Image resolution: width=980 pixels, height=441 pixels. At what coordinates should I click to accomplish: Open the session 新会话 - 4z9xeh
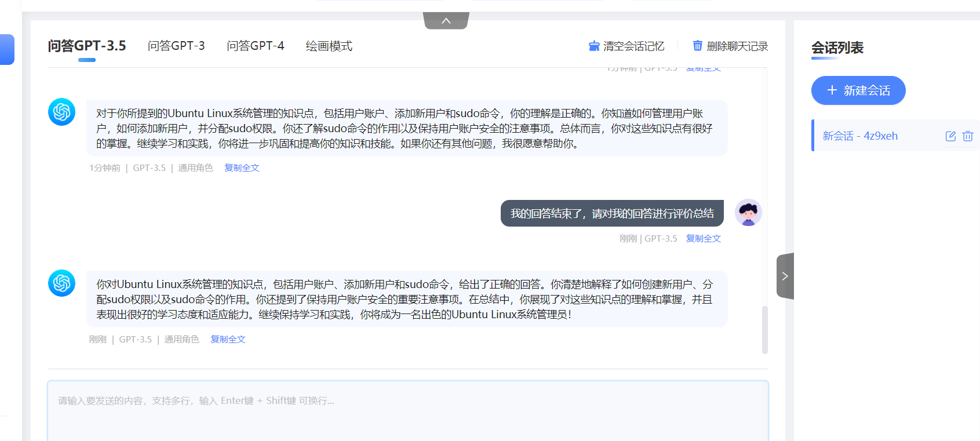tap(895, 136)
